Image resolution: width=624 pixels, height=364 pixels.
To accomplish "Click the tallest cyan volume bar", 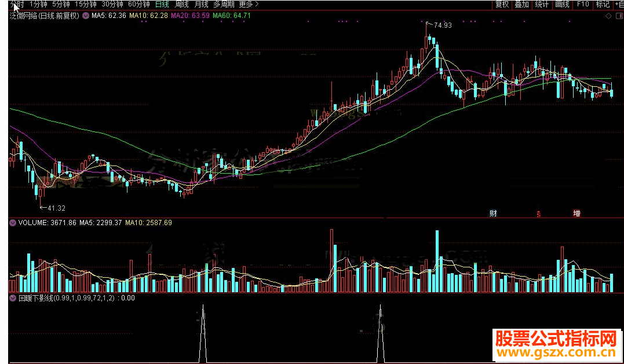I will pyautogui.click(x=437, y=261).
